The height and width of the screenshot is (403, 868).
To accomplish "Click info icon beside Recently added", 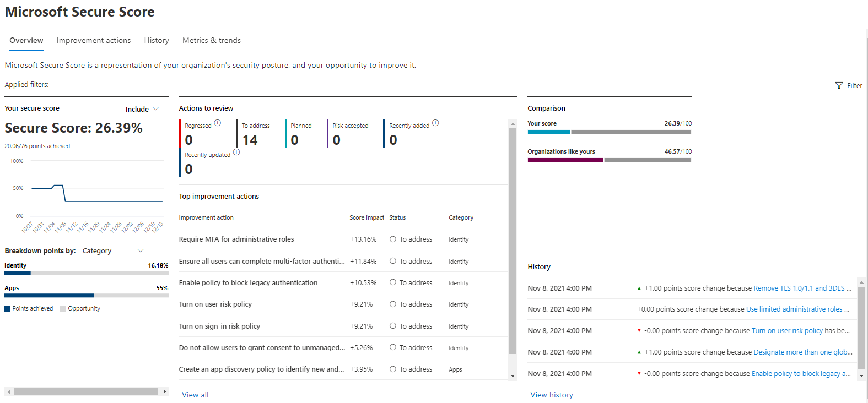I will click(x=435, y=123).
